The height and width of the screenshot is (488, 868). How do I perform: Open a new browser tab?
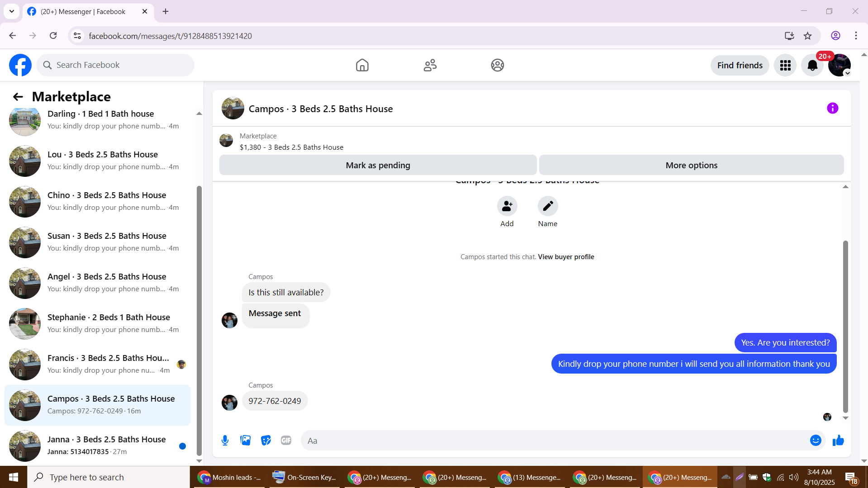[166, 11]
